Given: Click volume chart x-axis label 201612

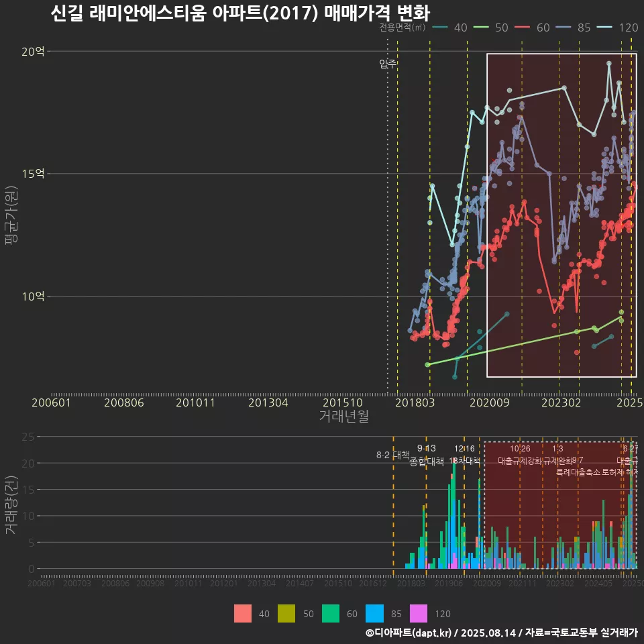Looking at the screenshot, I should [373, 583].
